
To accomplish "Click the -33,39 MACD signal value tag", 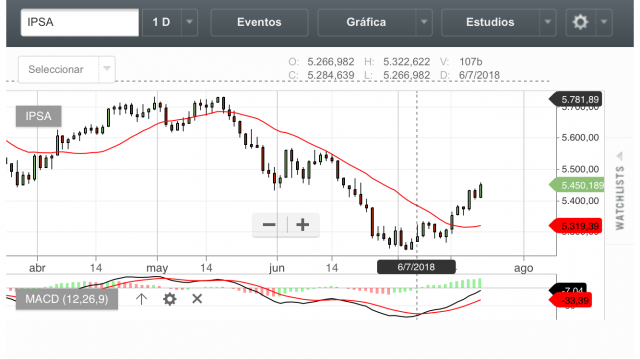I will pos(571,301).
